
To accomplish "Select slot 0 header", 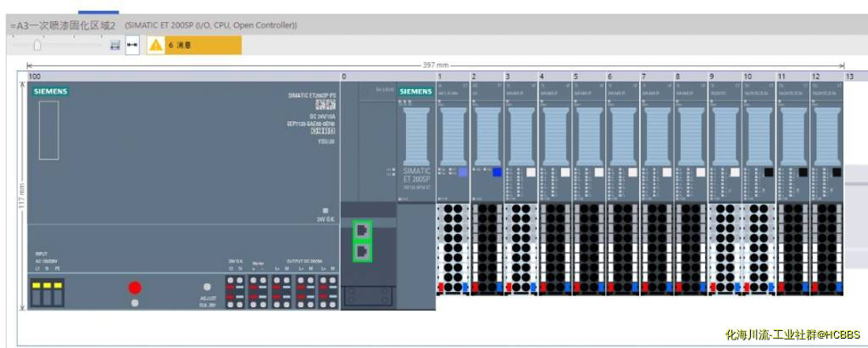I will (387, 76).
